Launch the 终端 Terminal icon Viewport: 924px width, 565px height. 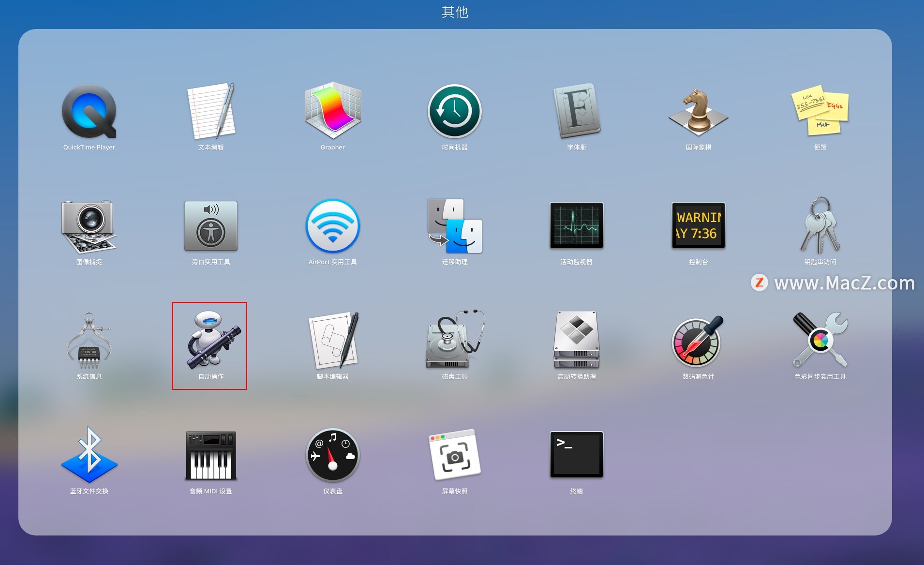click(577, 455)
